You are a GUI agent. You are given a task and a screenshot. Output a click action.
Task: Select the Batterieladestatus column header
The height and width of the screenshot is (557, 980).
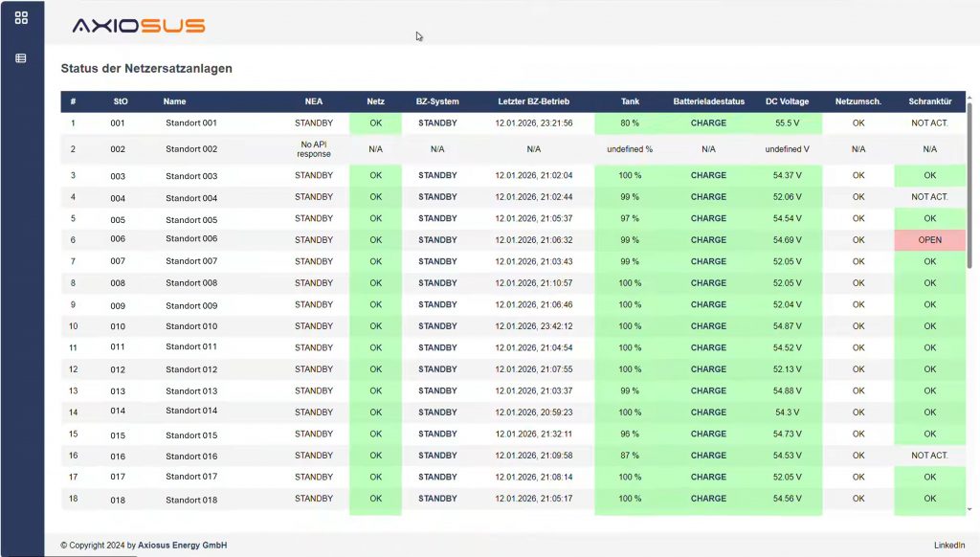coord(708,101)
